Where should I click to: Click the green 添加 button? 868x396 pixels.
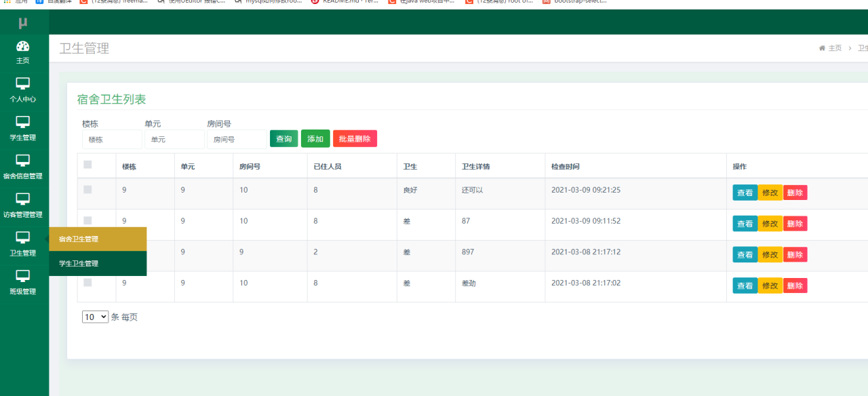tap(315, 138)
